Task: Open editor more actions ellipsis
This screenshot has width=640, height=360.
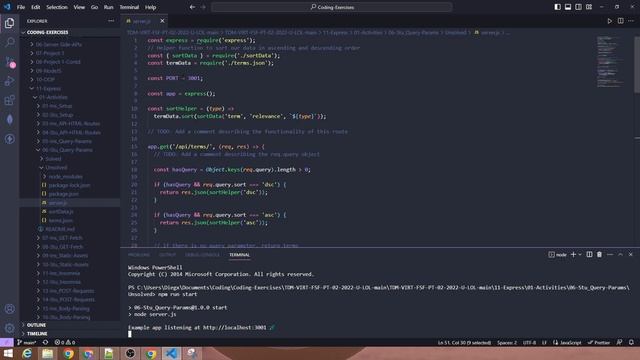Action: pyautogui.click(x=631, y=21)
